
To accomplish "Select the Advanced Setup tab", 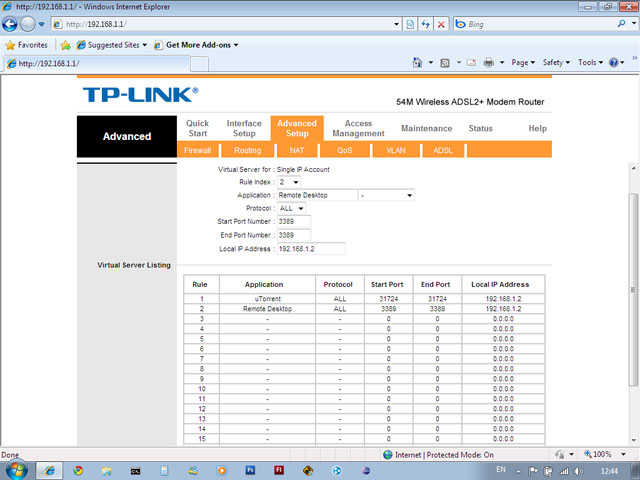I will click(297, 128).
